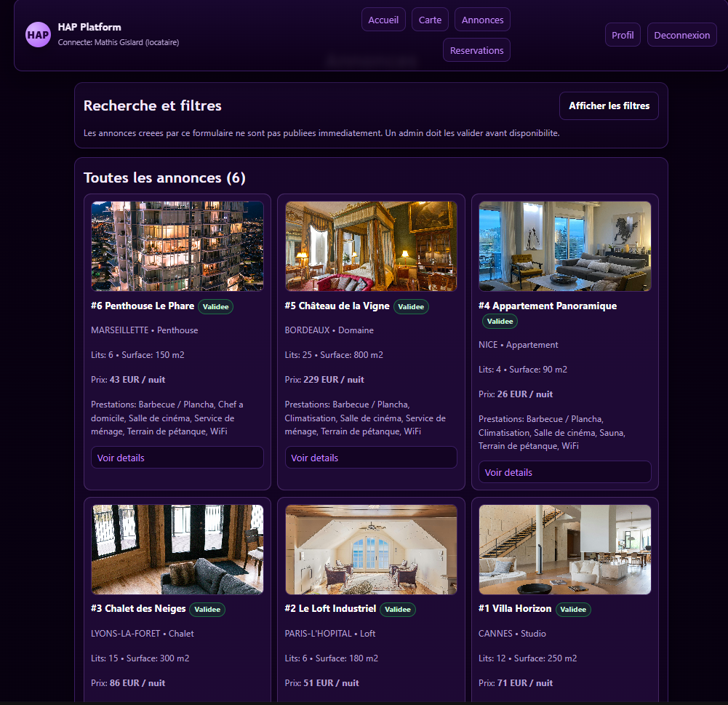The height and width of the screenshot is (705, 728).
Task: View details for Château de la Vigne
Action: 371,458
